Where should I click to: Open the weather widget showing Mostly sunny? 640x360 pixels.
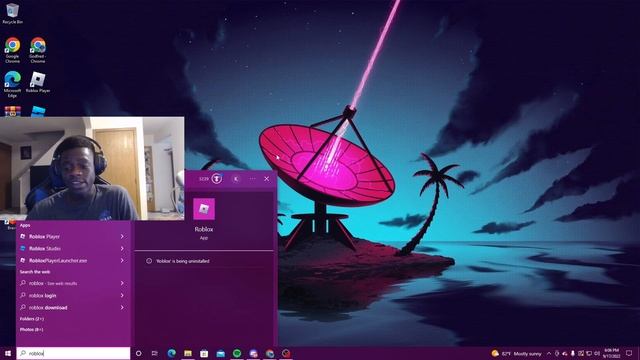[516, 353]
